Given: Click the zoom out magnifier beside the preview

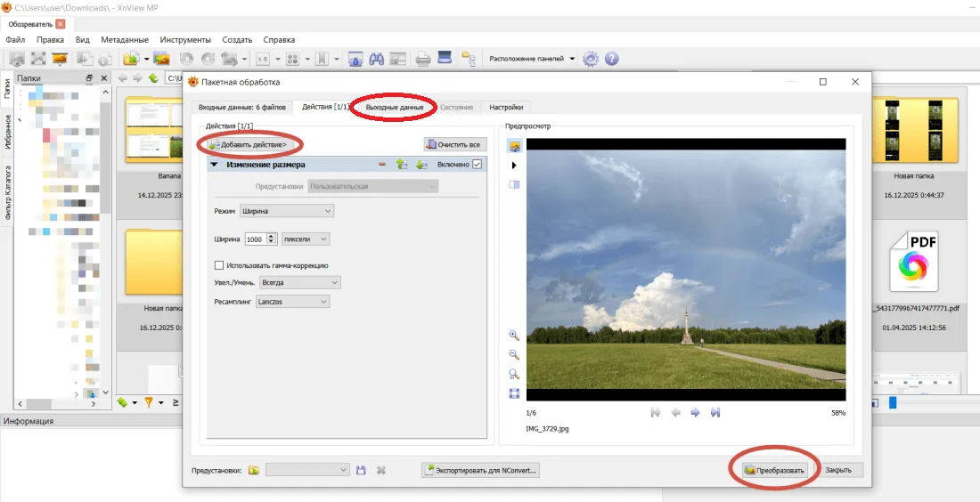Looking at the screenshot, I should (x=514, y=355).
